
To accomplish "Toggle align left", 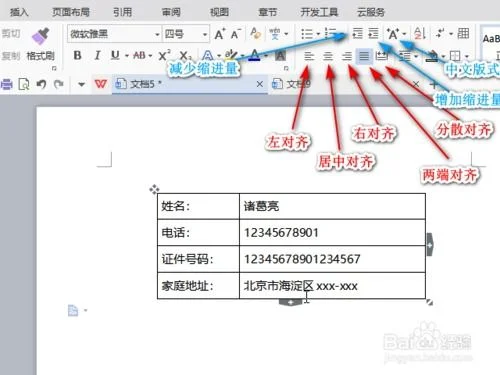I will 309,56.
